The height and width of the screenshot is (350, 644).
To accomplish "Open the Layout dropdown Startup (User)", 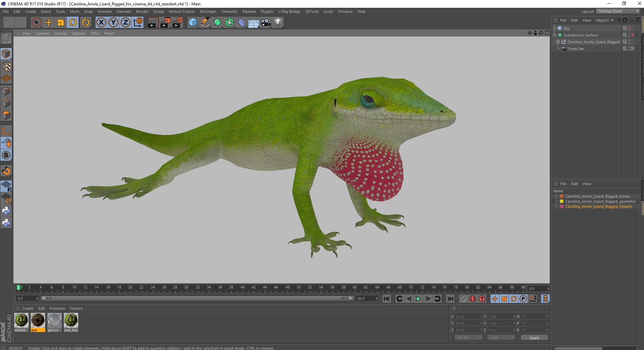I will (618, 11).
